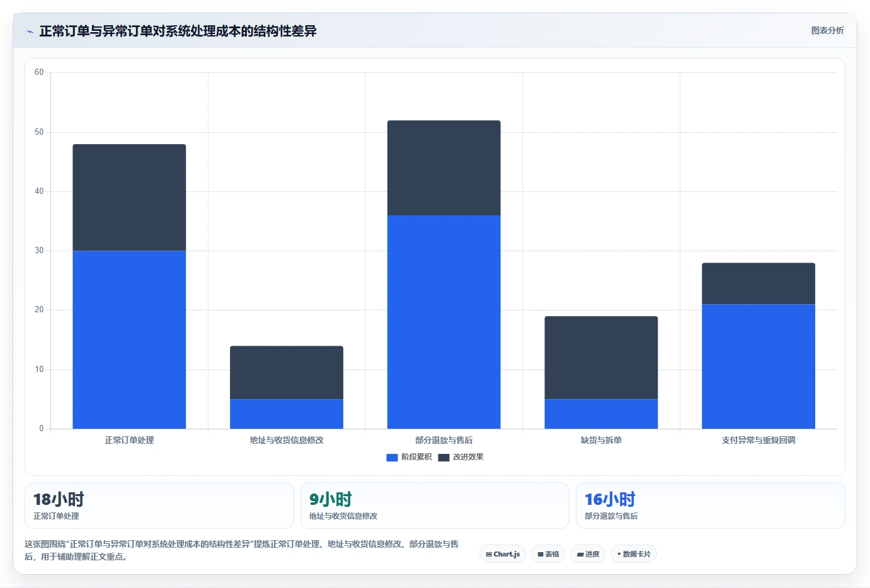Toggle the 阶段累积 legend blue swatch
The image size is (870, 588).
point(392,457)
